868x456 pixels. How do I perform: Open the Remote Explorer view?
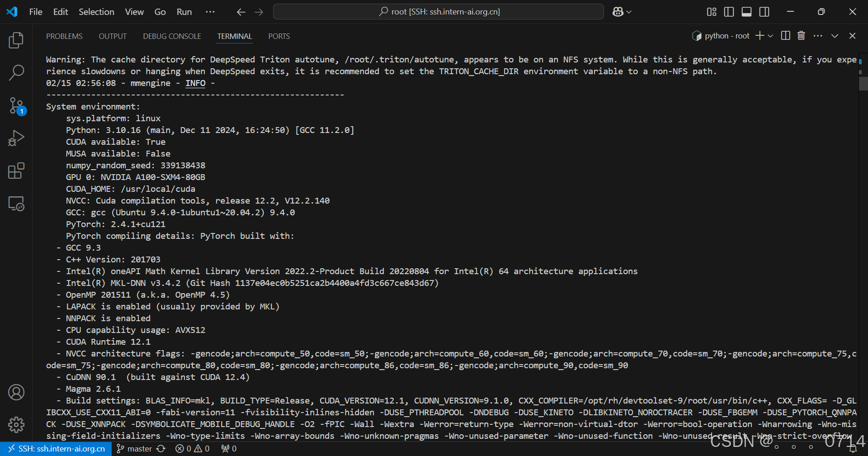point(16,204)
